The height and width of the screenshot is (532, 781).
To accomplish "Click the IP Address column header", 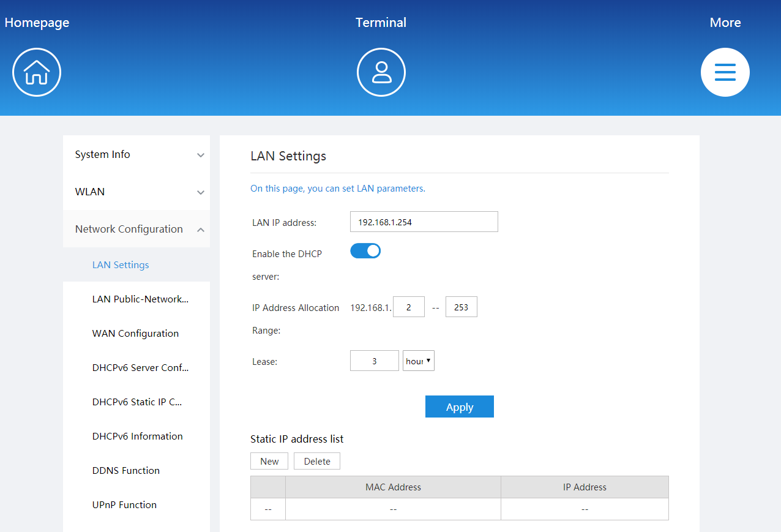I will pos(585,487).
